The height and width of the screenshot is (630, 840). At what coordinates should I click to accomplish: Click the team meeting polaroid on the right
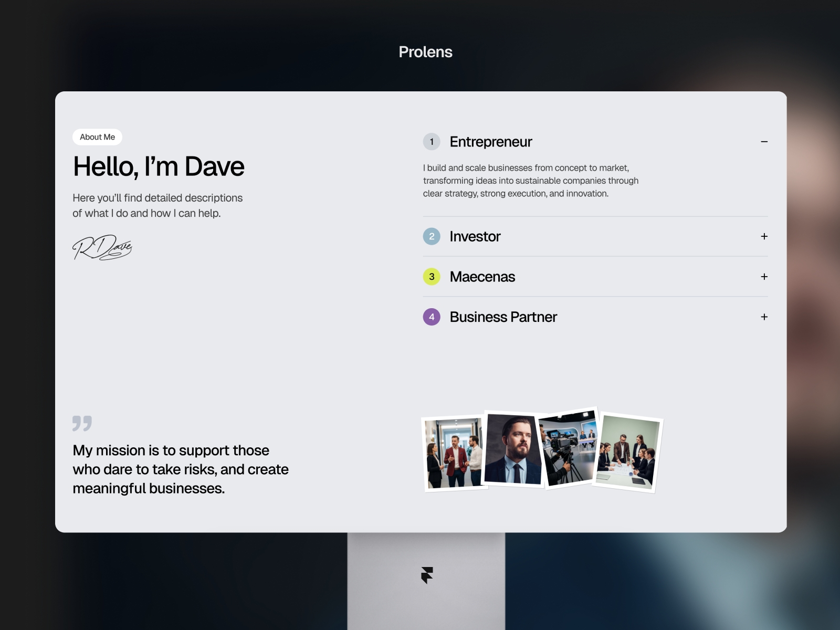point(627,453)
